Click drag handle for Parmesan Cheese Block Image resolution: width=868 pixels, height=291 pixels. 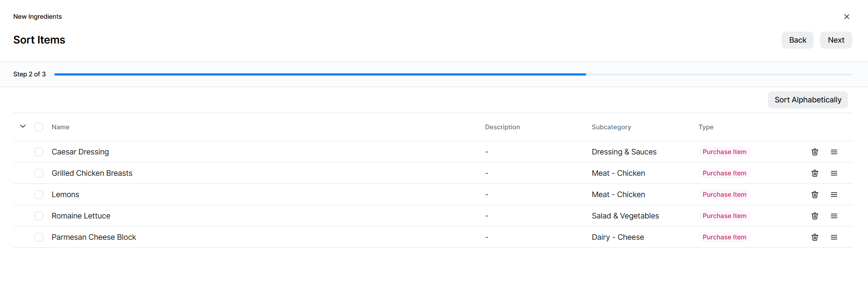click(x=834, y=237)
